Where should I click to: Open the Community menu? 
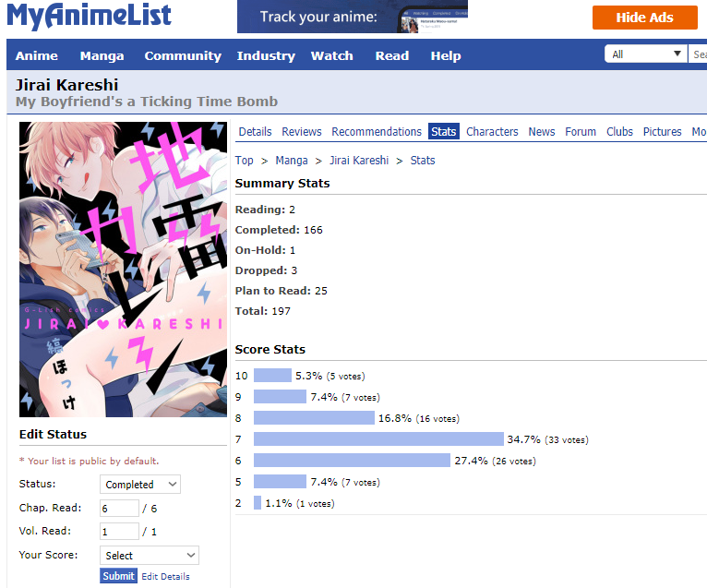[183, 55]
